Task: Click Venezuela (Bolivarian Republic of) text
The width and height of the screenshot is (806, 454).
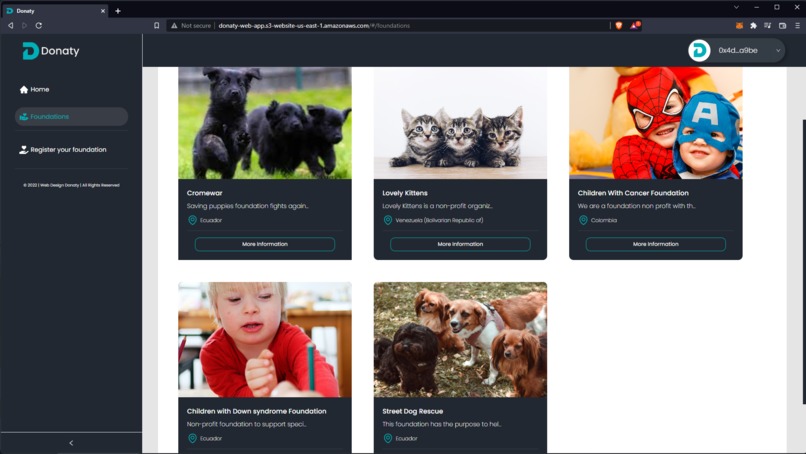Action: (x=439, y=220)
